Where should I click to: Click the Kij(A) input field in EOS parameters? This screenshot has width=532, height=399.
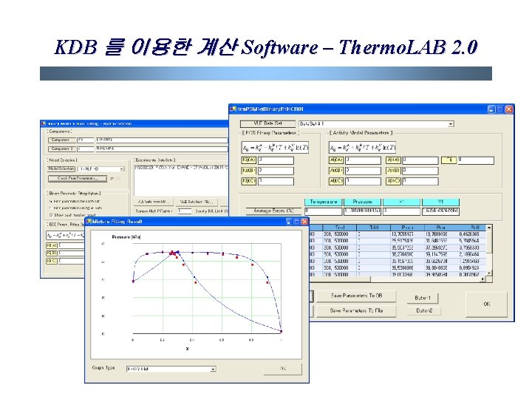click(276, 160)
